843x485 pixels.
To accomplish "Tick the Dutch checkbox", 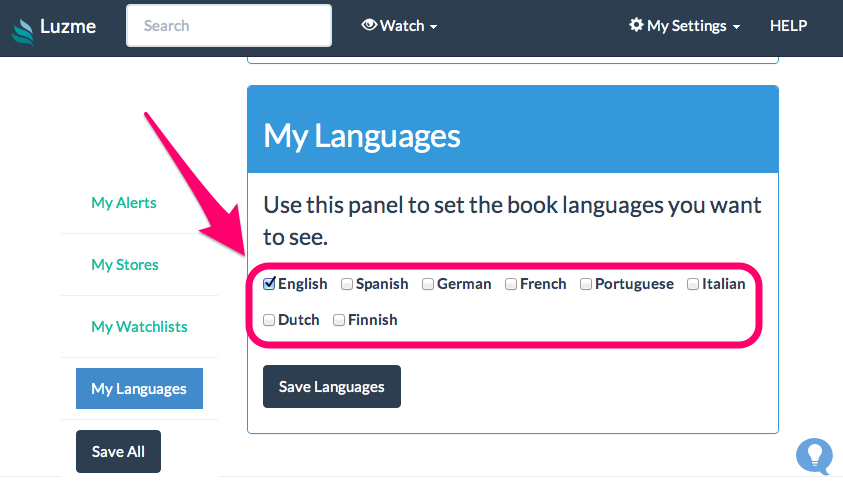I will tap(269, 320).
